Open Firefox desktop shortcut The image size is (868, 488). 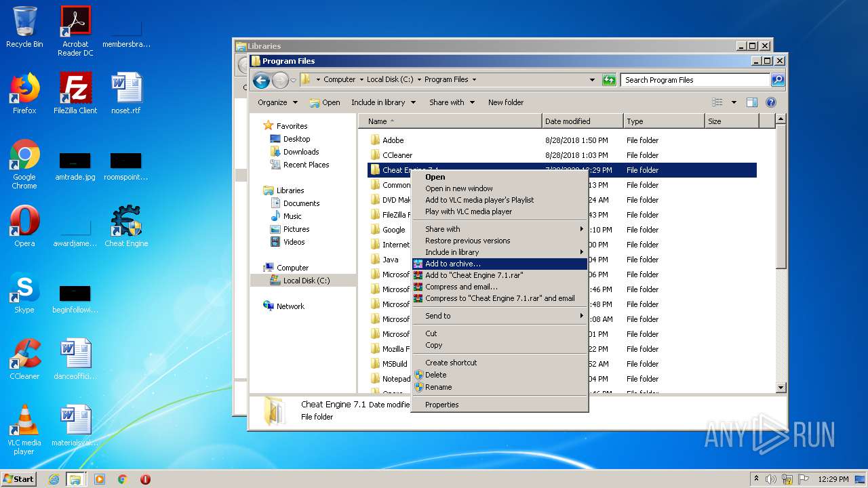coord(24,94)
